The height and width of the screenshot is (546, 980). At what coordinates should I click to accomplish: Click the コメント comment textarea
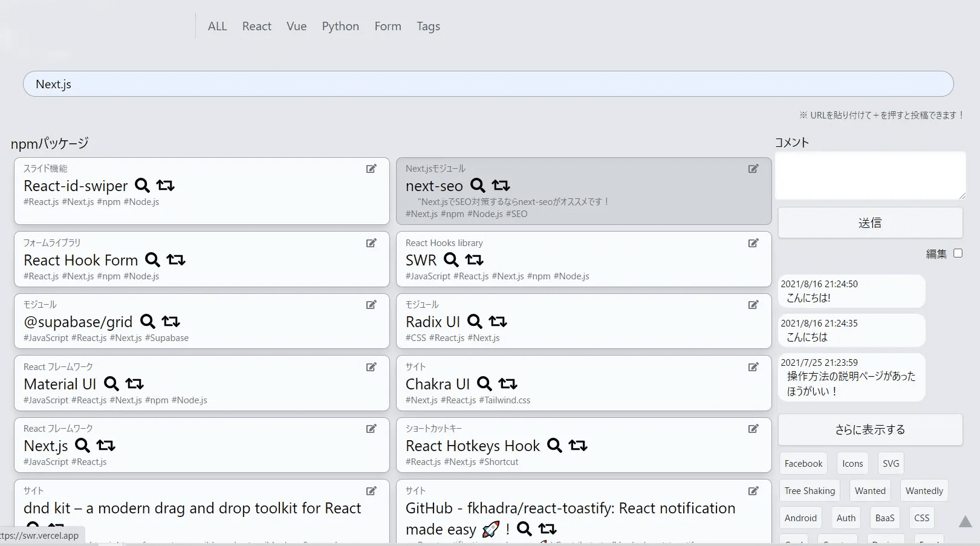click(870, 175)
